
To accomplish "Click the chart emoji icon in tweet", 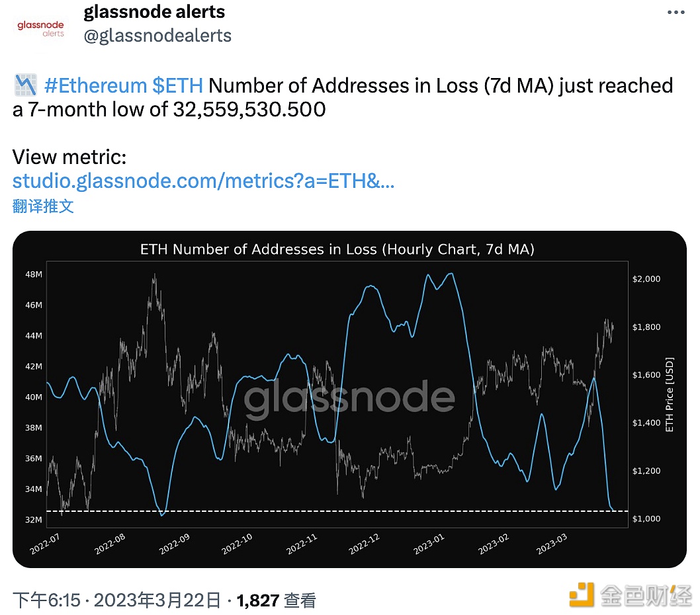I will click(24, 85).
